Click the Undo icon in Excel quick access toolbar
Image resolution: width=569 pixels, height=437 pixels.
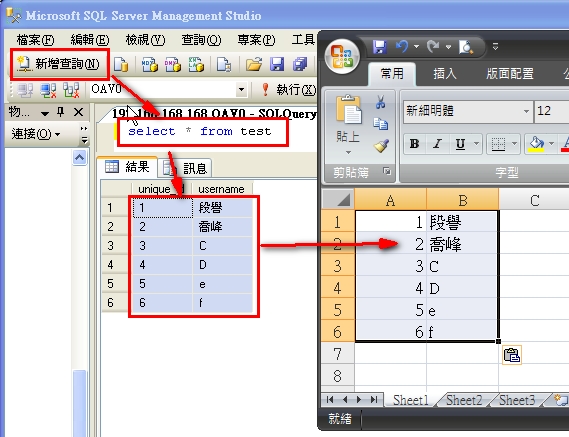402,47
